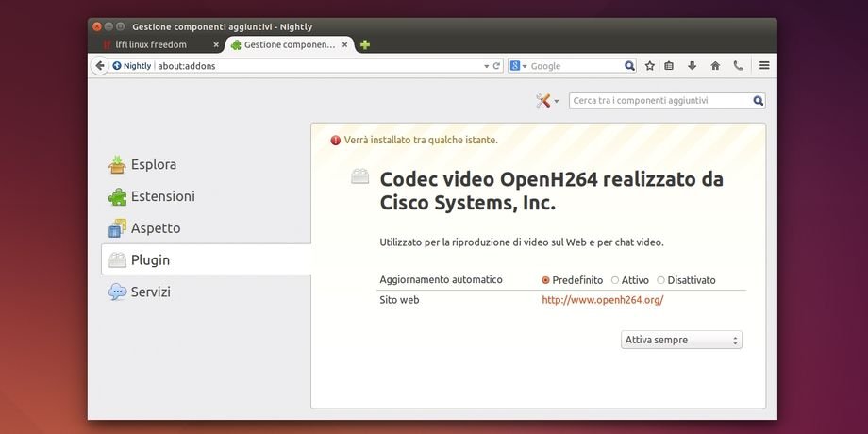Select the 'Gestione componenti' tab

(289, 45)
